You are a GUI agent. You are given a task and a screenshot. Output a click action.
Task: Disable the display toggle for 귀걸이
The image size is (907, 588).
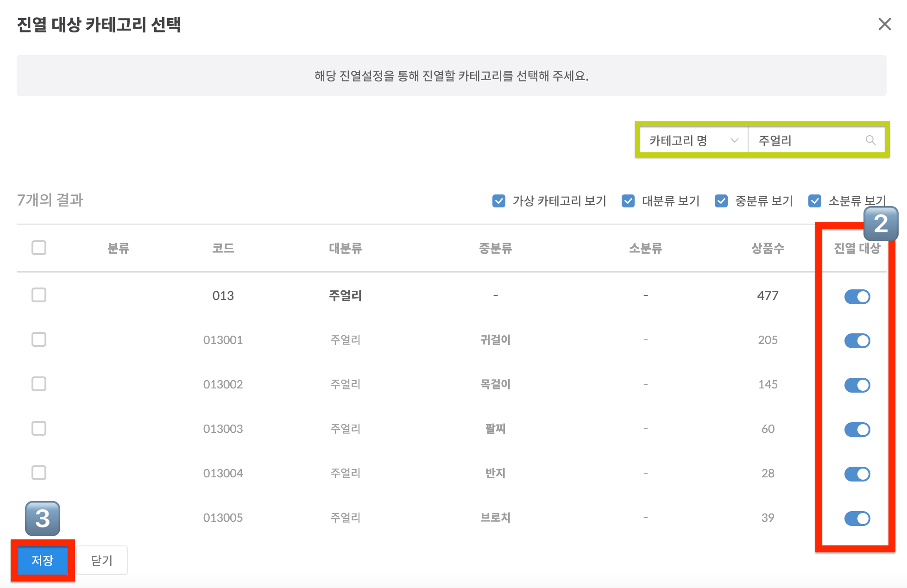point(857,341)
